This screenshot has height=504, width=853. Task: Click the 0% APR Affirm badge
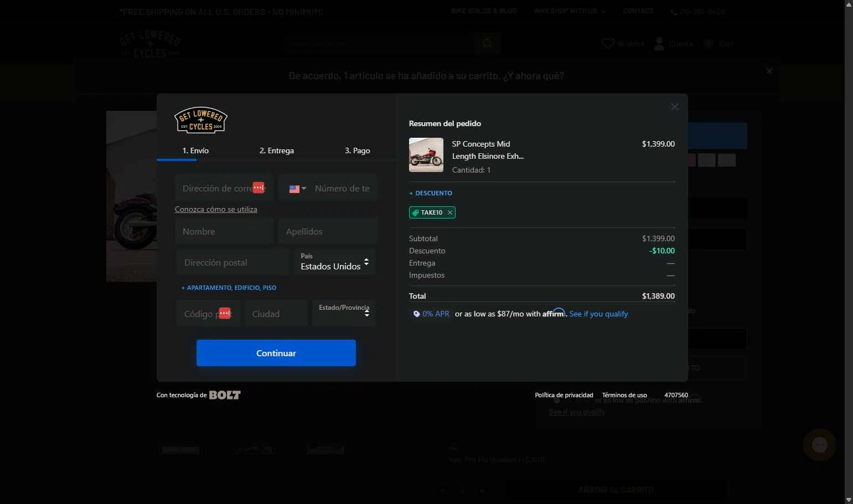[431, 314]
